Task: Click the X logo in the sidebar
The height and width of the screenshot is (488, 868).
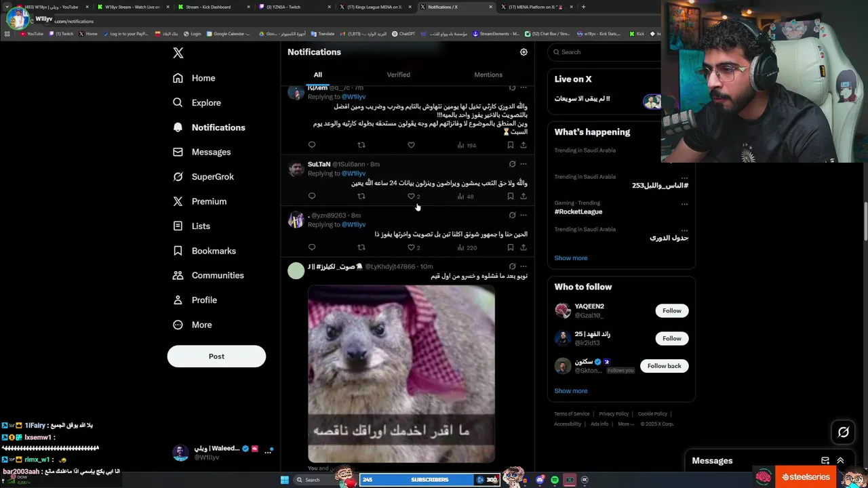Action: coord(178,53)
